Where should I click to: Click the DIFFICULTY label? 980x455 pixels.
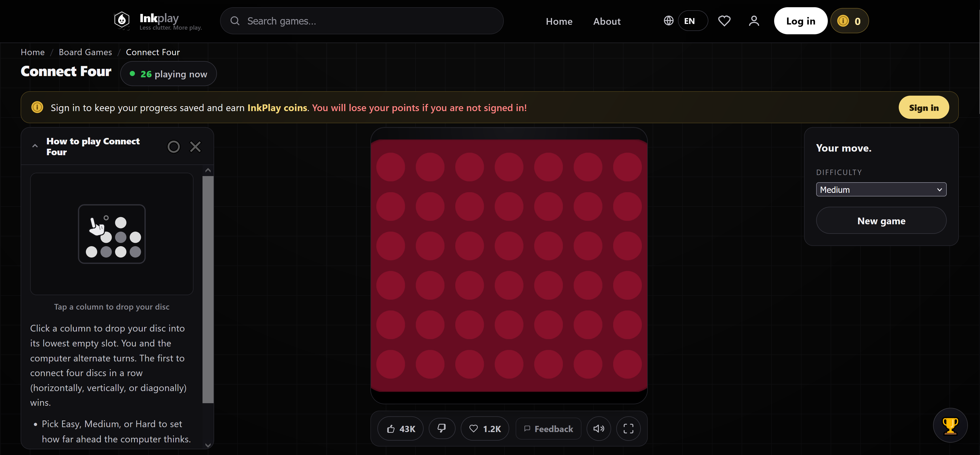(x=839, y=172)
